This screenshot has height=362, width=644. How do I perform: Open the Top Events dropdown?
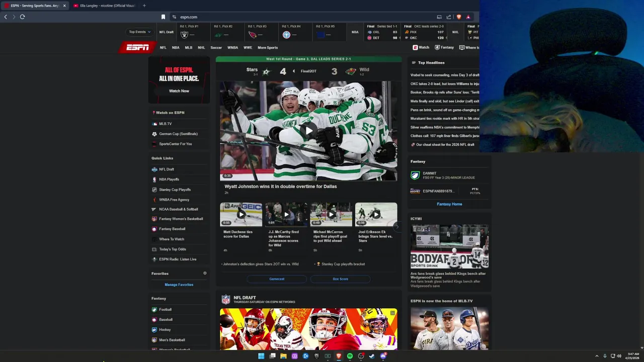pyautogui.click(x=139, y=32)
